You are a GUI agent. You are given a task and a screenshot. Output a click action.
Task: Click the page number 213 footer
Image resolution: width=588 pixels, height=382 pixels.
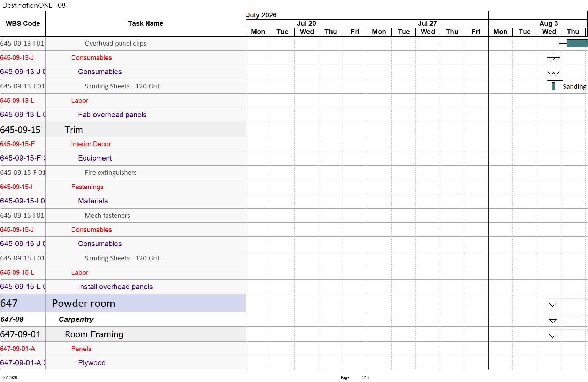point(365,377)
